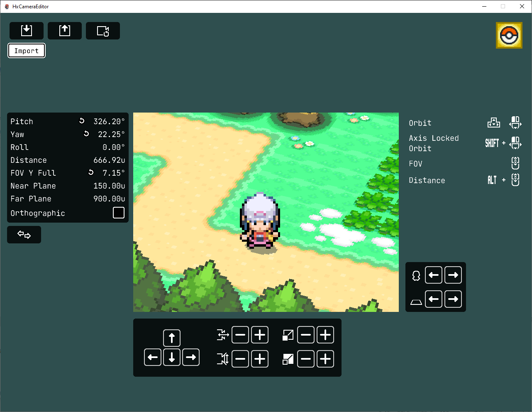Reset the Pitch value with its undo icon
532x412 pixels.
click(x=82, y=121)
